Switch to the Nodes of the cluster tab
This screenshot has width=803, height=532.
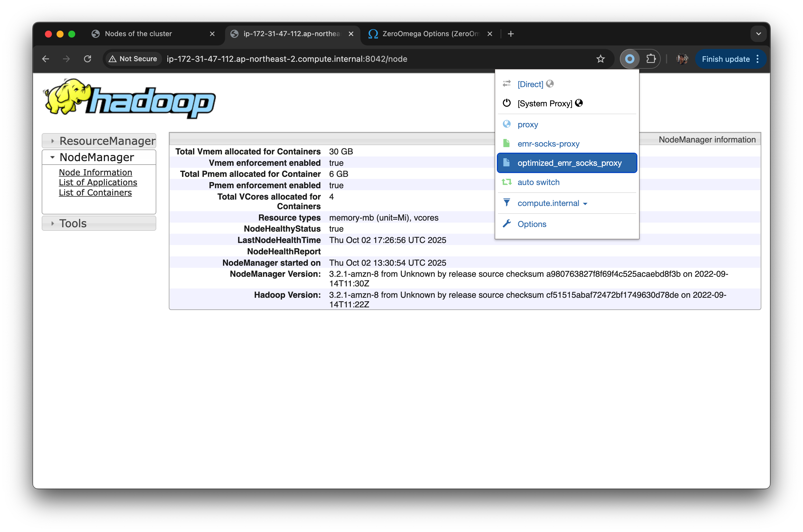(138, 34)
